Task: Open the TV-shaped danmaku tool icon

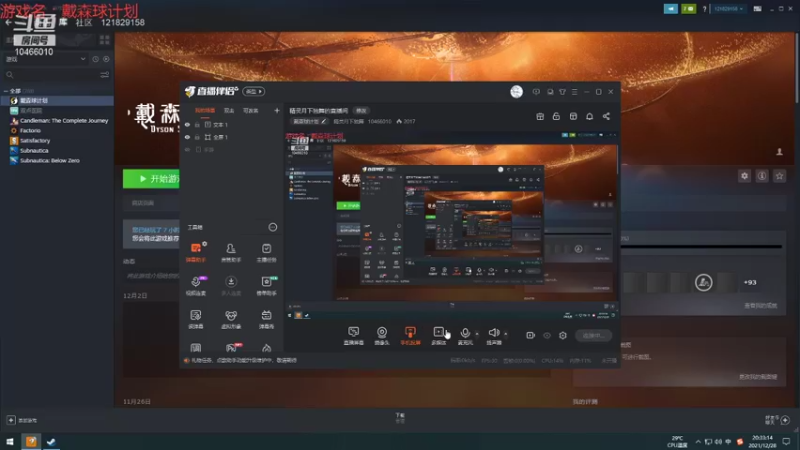Action: point(266,319)
